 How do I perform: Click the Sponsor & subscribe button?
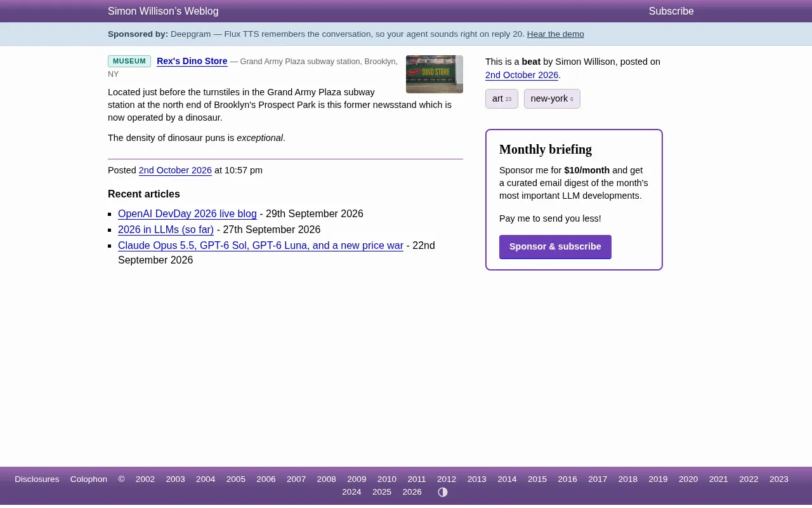(x=555, y=247)
